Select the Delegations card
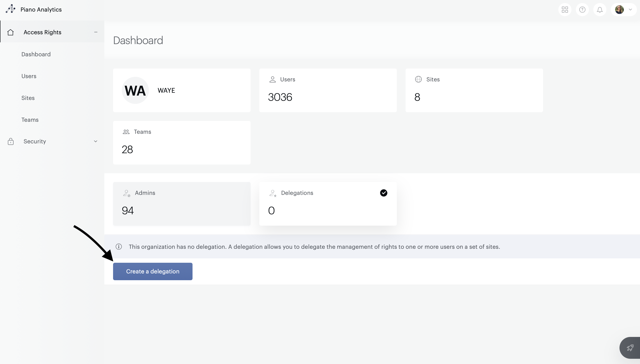 coord(328,204)
